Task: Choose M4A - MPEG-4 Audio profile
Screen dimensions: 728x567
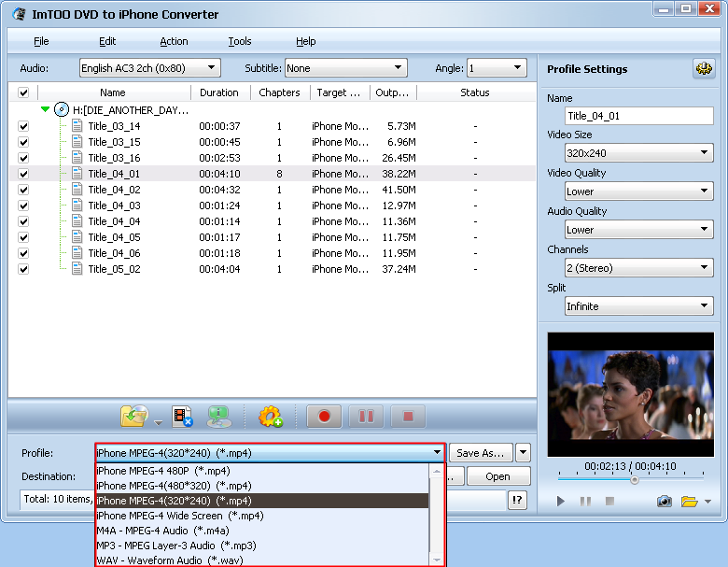Action: pyautogui.click(x=262, y=531)
